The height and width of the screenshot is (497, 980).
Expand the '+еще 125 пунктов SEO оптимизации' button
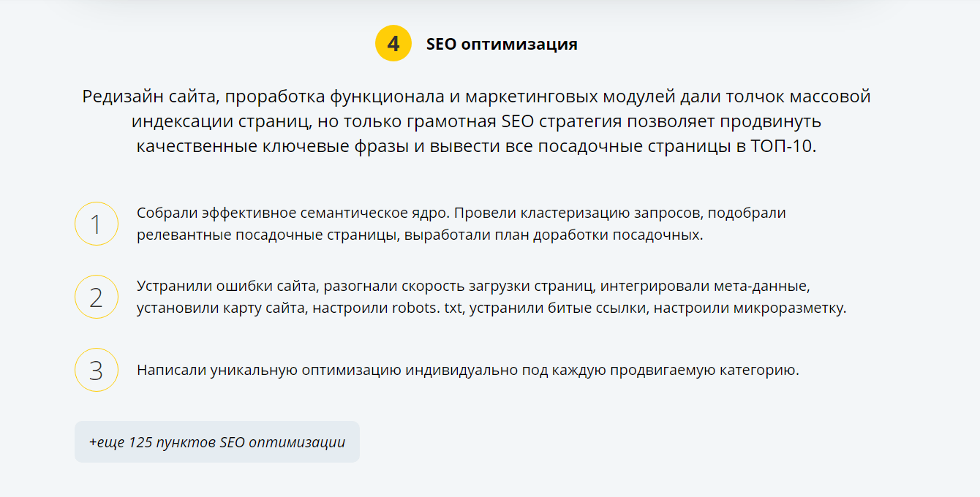[x=217, y=442]
